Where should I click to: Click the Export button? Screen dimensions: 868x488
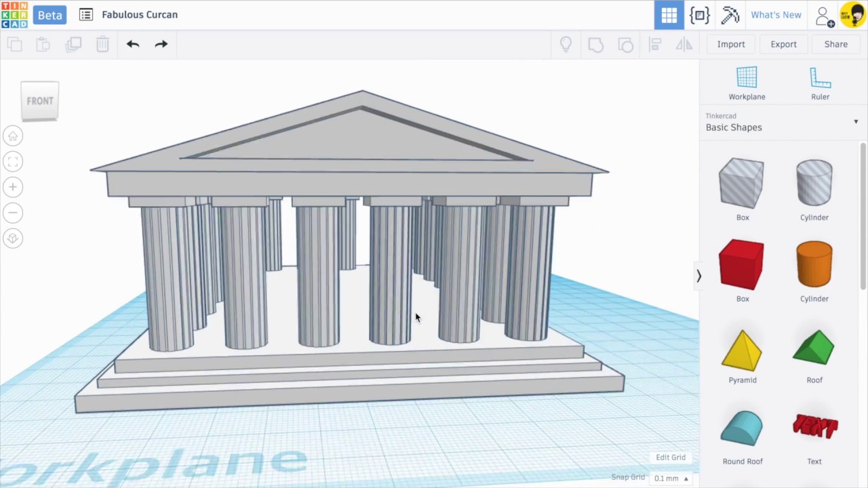pos(783,44)
